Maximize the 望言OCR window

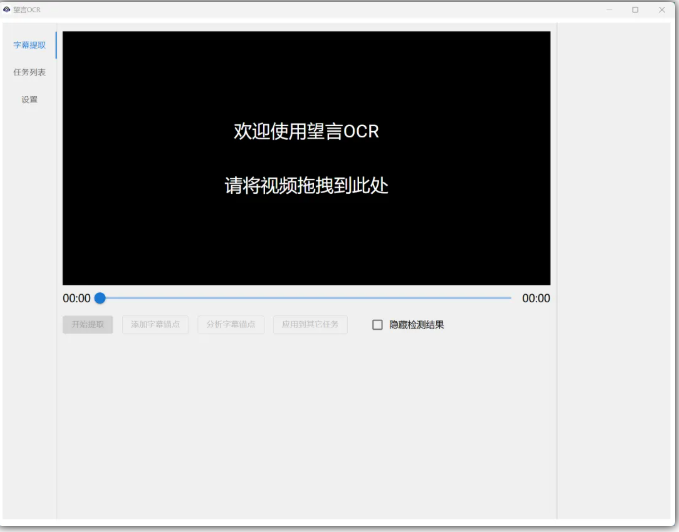point(635,10)
